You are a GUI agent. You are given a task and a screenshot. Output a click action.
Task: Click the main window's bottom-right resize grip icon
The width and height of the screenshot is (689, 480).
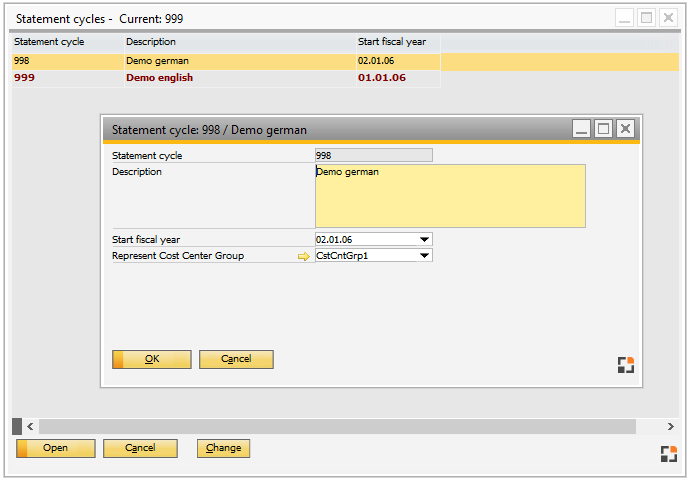(668, 454)
